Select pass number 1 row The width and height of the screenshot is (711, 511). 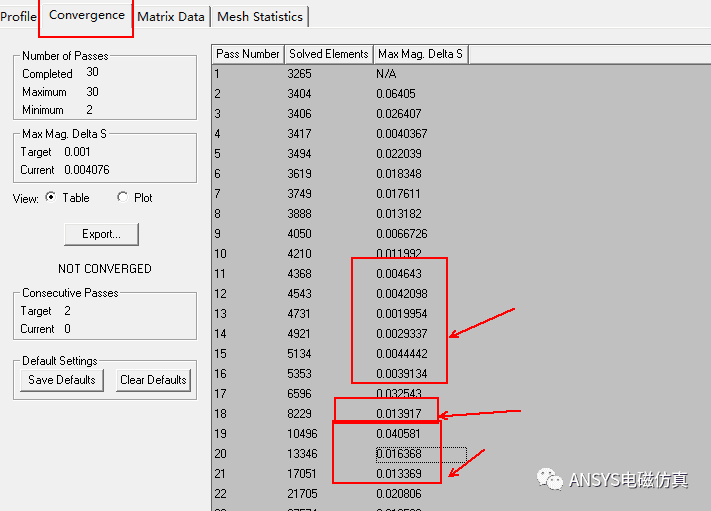(217, 74)
